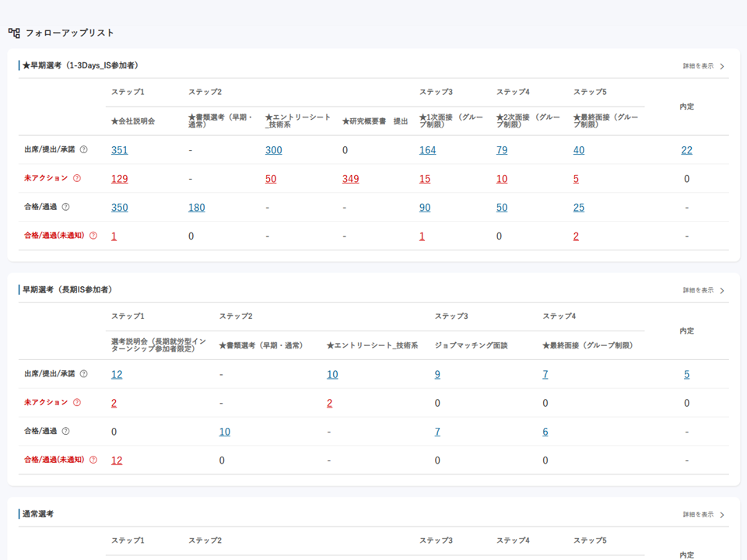Click help icon beside 合格/通過(未通知) in 1-3Days_IS section

point(93,236)
